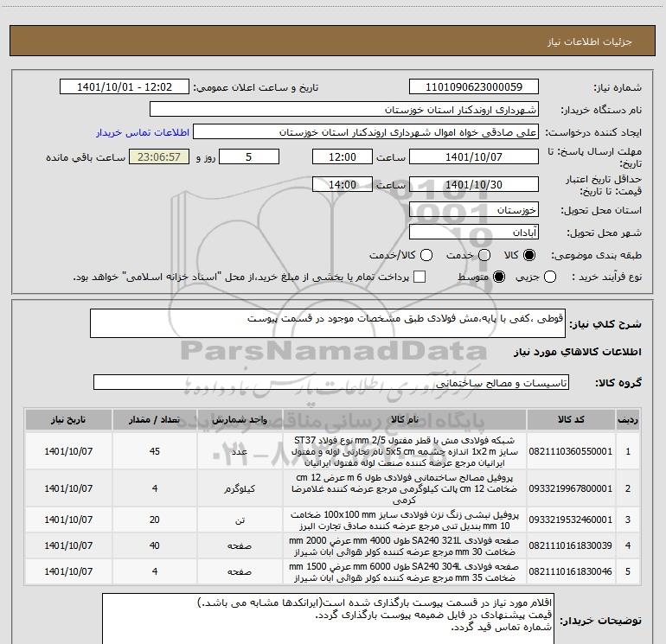
Task: Click the SA240 321L steel plate item name
Action: [x=405, y=545]
